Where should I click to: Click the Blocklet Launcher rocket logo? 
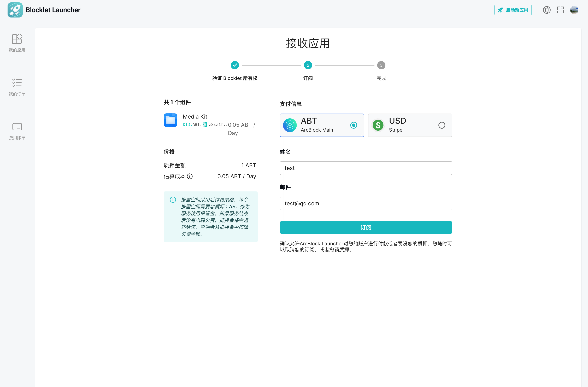[15, 10]
